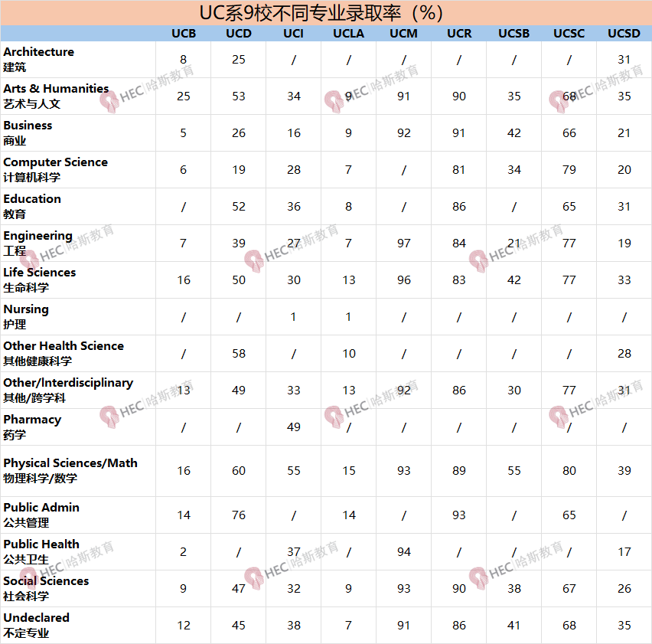Select Other/Interdisciplinary UCD value 49
The image size is (652, 644).
coord(239,391)
